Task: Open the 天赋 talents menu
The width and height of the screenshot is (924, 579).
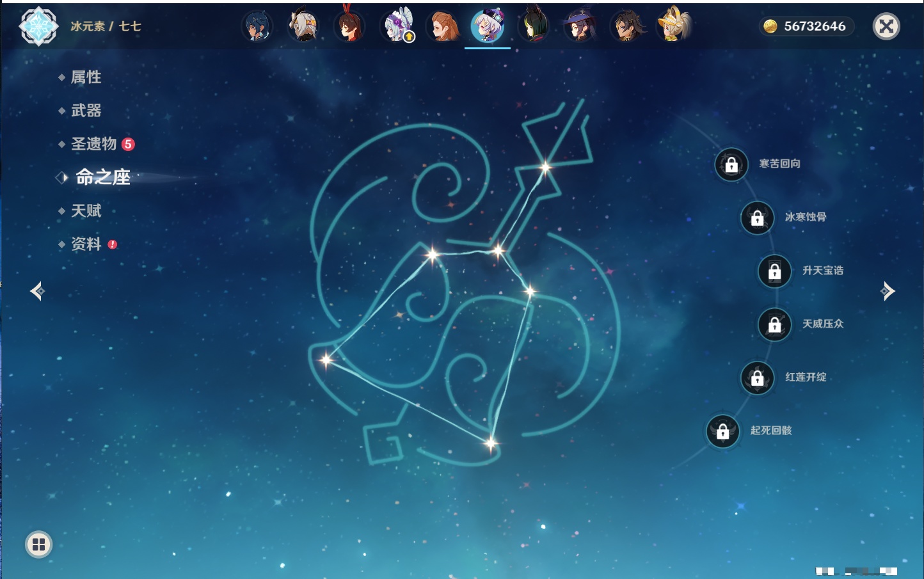Action: tap(86, 210)
